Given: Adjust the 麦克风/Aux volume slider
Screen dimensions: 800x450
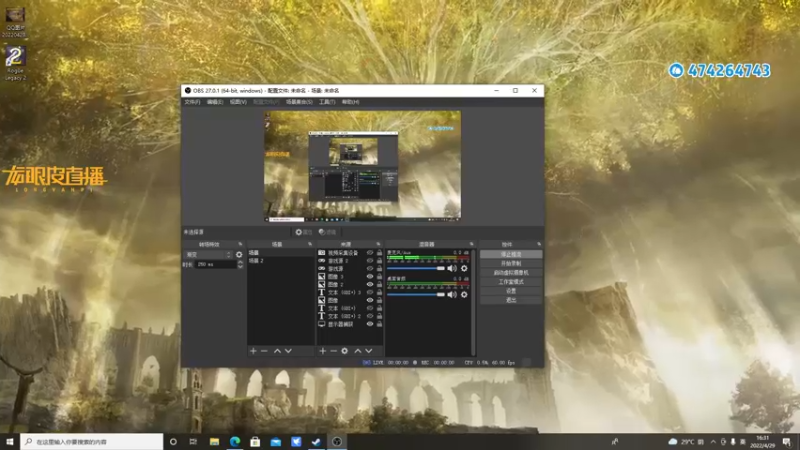Looking at the screenshot, I should tap(416, 268).
